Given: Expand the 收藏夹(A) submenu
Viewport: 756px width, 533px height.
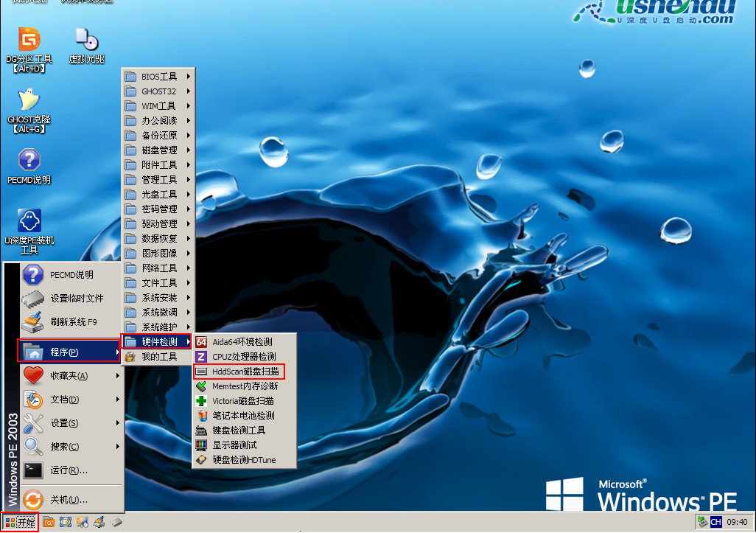Looking at the screenshot, I should 71,376.
